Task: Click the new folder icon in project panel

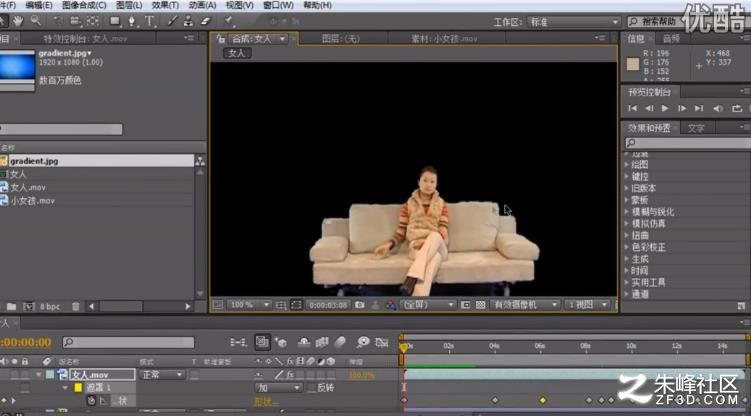Action: point(11,306)
